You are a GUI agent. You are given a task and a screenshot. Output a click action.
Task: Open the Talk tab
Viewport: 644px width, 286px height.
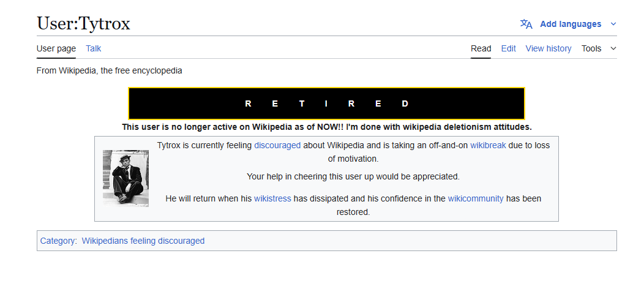tap(93, 48)
